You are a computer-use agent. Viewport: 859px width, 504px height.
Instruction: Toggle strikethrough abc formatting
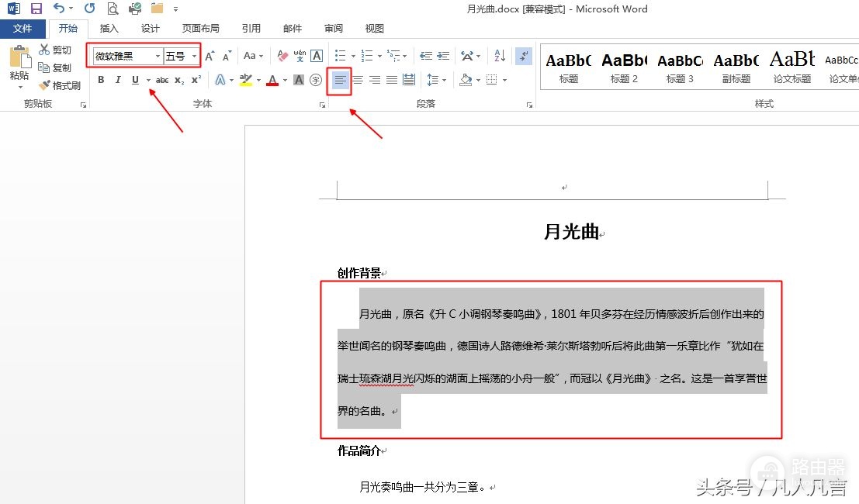pos(162,80)
